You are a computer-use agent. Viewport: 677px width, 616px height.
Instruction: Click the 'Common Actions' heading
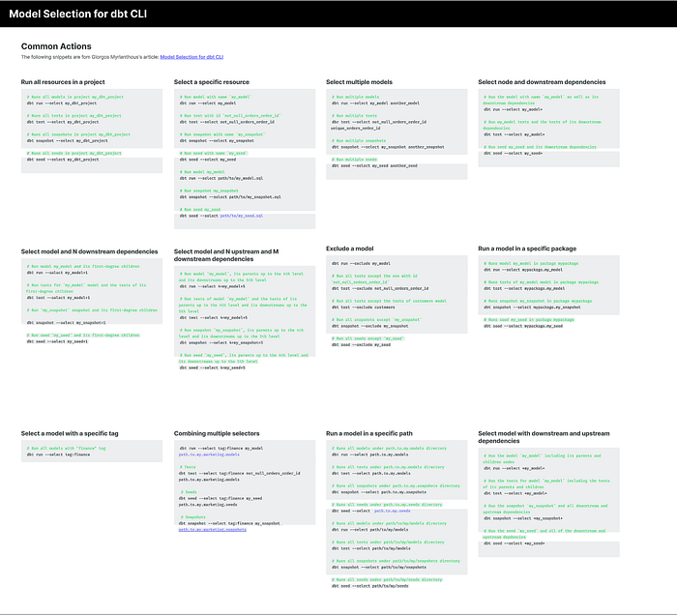pyautogui.click(x=56, y=46)
